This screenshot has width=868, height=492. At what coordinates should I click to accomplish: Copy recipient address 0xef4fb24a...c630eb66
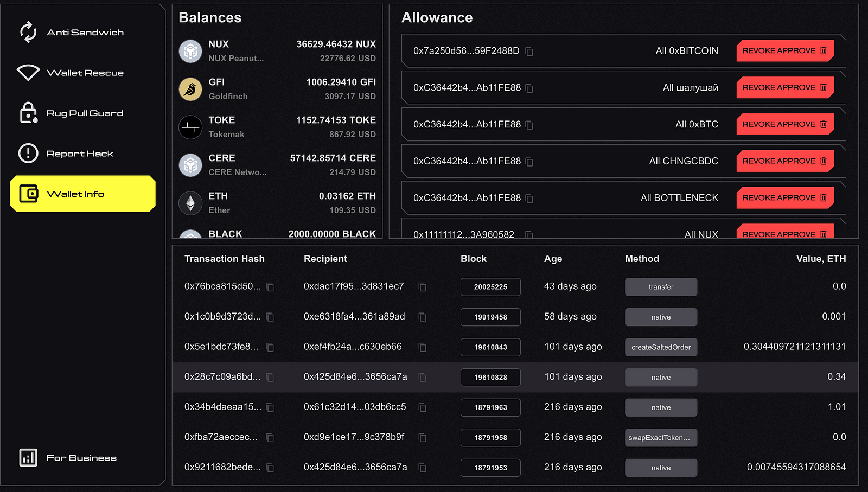(x=423, y=347)
